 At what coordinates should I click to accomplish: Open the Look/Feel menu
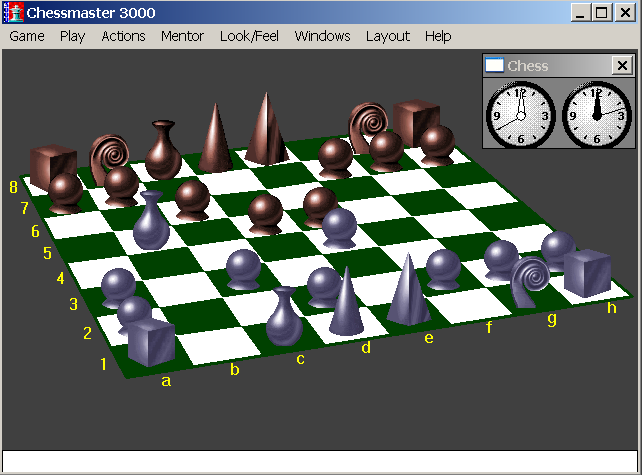point(249,36)
